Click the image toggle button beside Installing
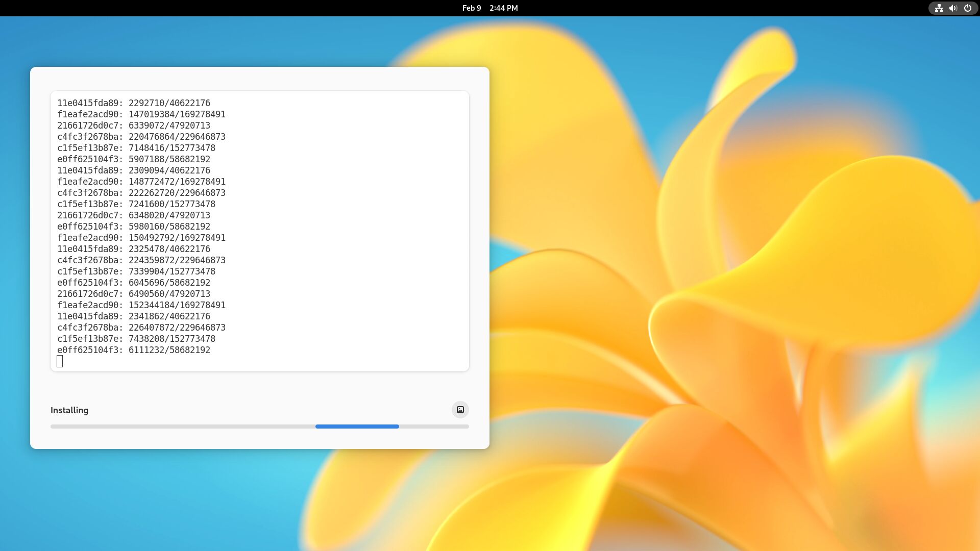The width and height of the screenshot is (980, 551). (x=460, y=410)
